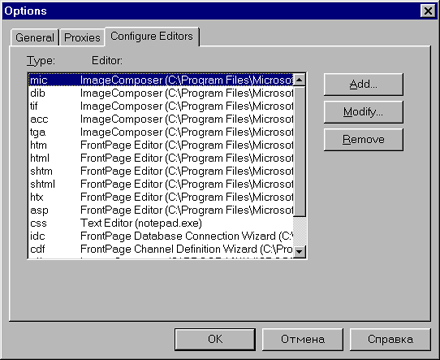Screen dimensions: 440x360
Task: Select the idc Database Connection Wizard row
Action: (x=161, y=236)
